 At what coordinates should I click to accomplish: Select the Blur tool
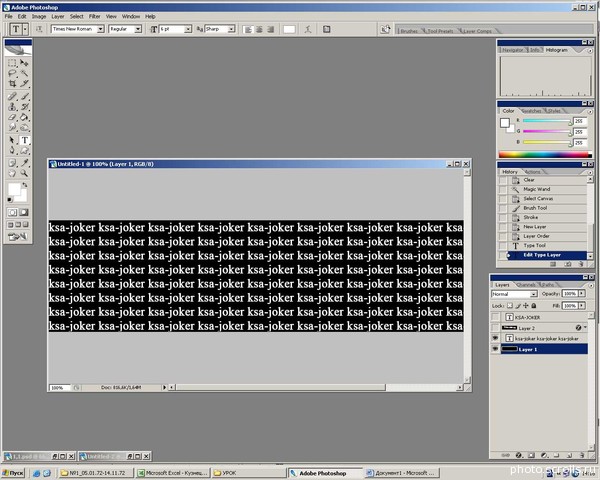(12, 127)
